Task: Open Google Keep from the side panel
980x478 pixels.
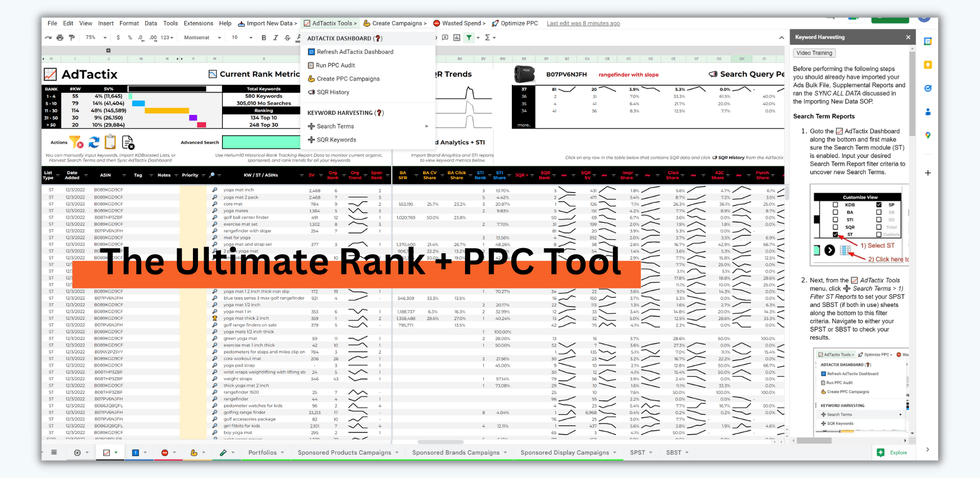Action: (x=928, y=65)
